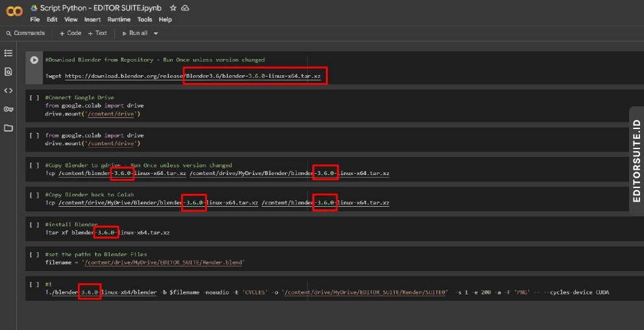Viewport: 644px width, 330px height.
Task: Click the 'filename =' assignment line
Action: pos(145,263)
